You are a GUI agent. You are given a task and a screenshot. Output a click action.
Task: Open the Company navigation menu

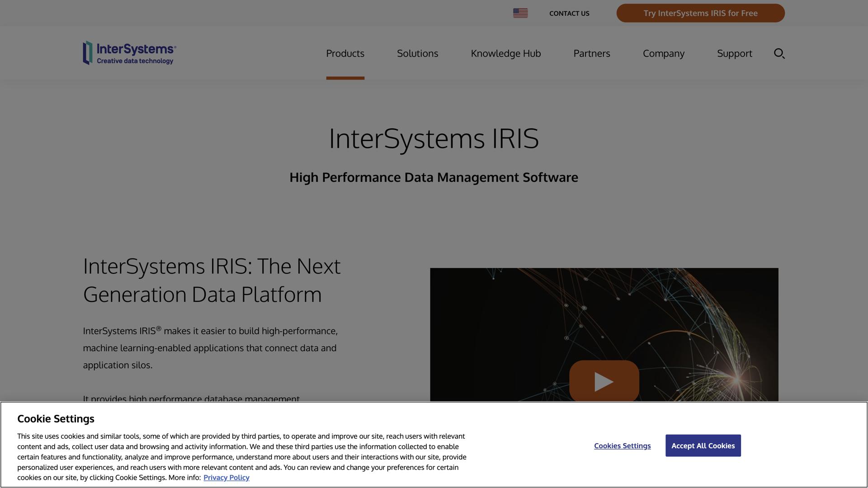[x=663, y=53]
